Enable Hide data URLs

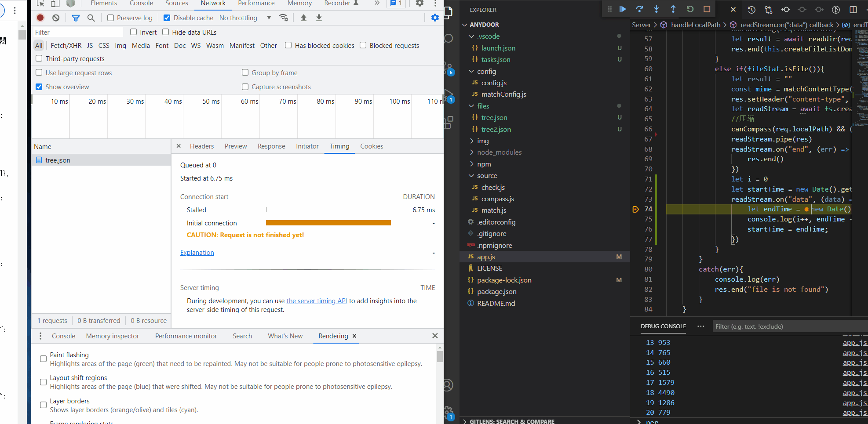click(166, 32)
